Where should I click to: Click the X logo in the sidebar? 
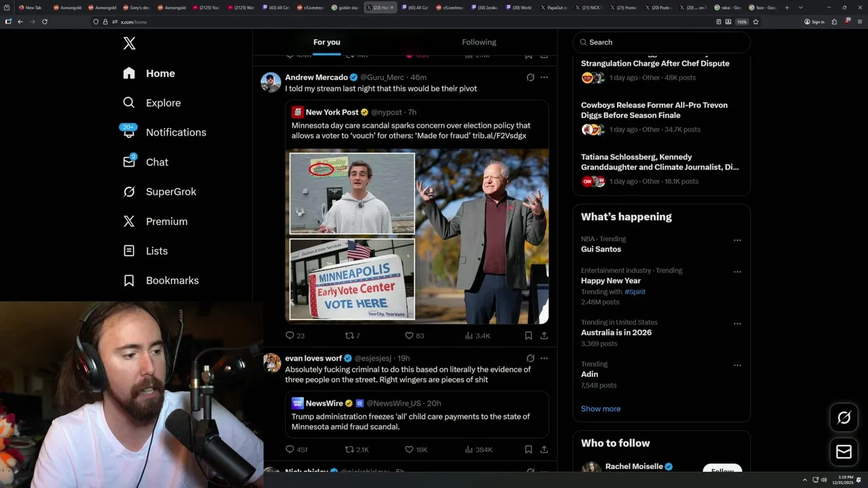pos(129,43)
